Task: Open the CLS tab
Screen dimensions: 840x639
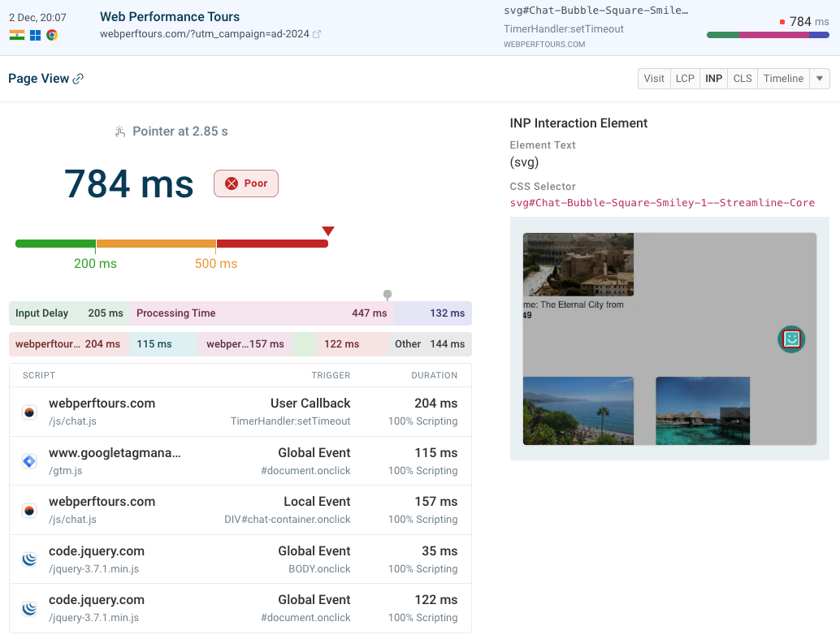Action: [x=742, y=78]
